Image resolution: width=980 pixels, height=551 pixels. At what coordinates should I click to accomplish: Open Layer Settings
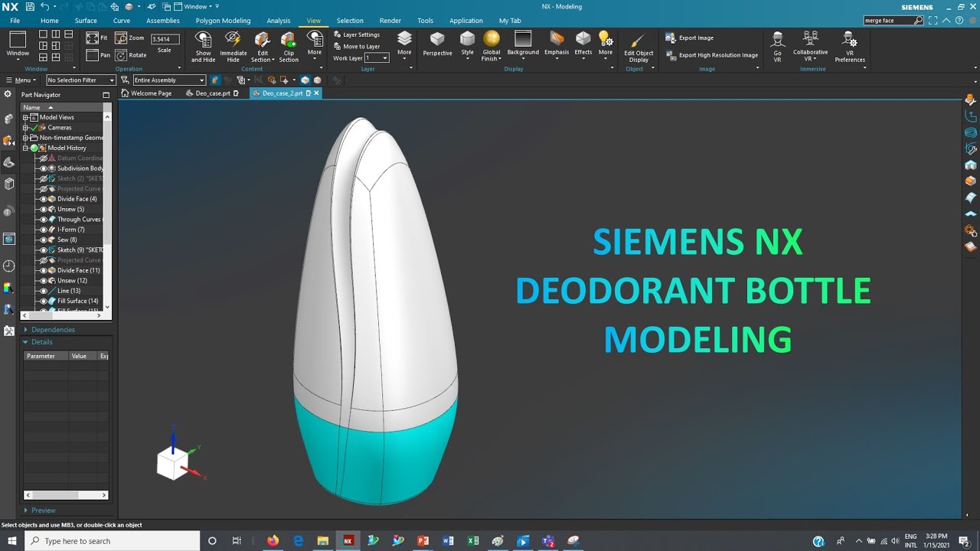357,34
